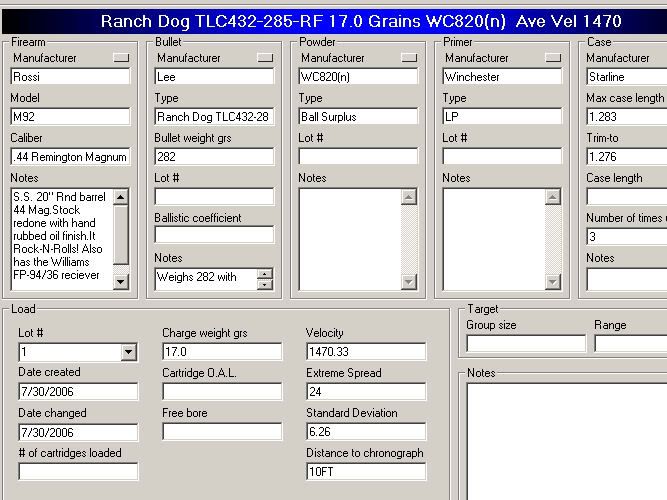Click Primer Notes scroll up arrow
667x500 pixels.
click(x=553, y=197)
